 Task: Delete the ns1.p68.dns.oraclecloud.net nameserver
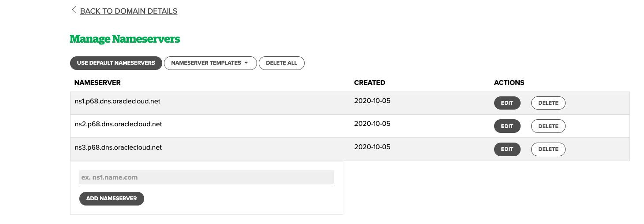[x=548, y=103]
